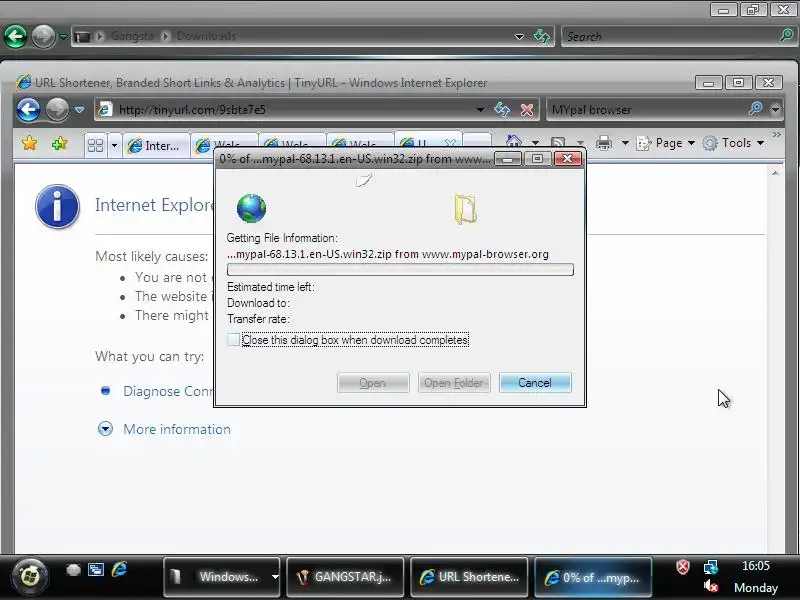
Task: Click the IE Refresh icon
Action: [x=502, y=110]
